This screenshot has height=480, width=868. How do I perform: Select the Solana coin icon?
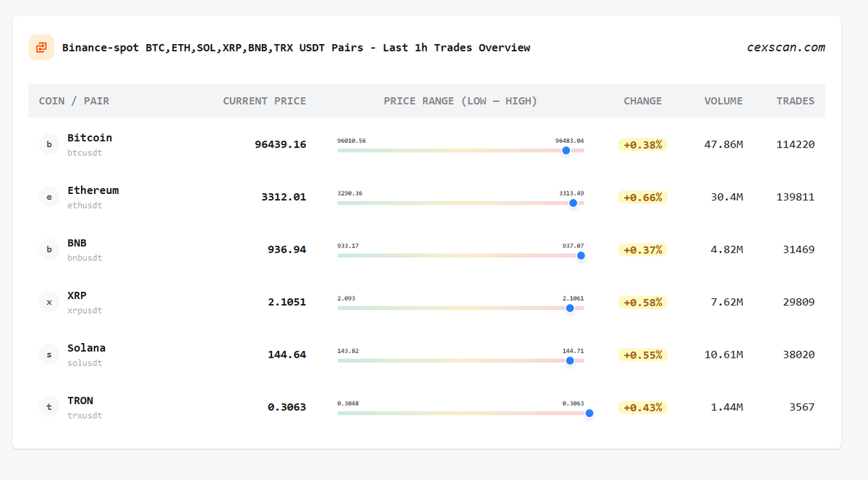tap(48, 354)
